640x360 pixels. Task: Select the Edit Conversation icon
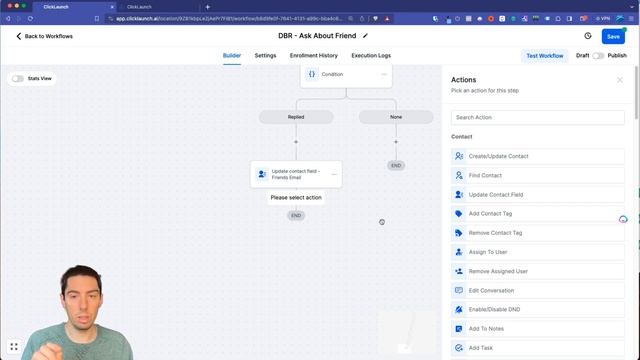click(x=459, y=290)
